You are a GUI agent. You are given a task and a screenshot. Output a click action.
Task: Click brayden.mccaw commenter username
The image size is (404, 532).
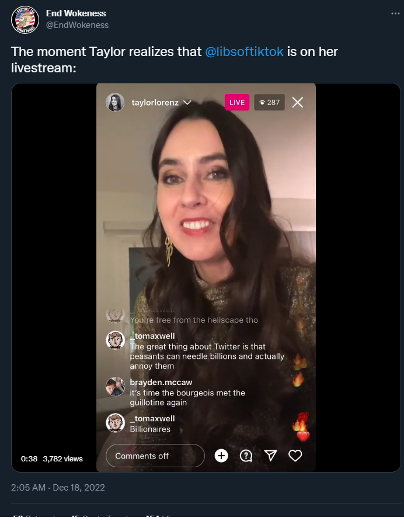tap(161, 383)
